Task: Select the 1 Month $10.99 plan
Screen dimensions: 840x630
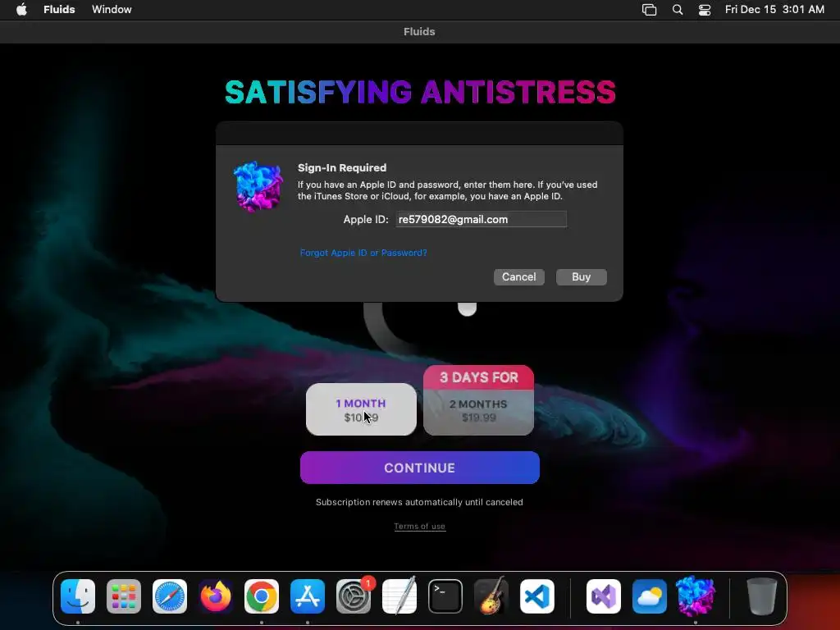Action: pyautogui.click(x=361, y=409)
